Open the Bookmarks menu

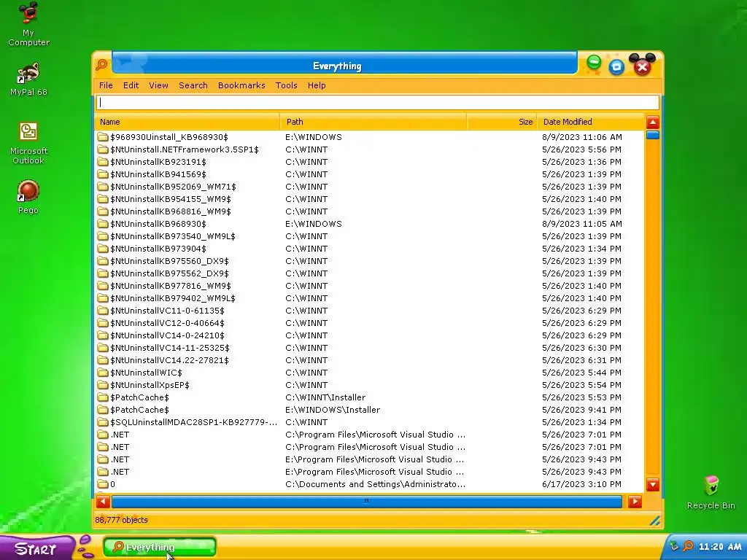tap(241, 85)
